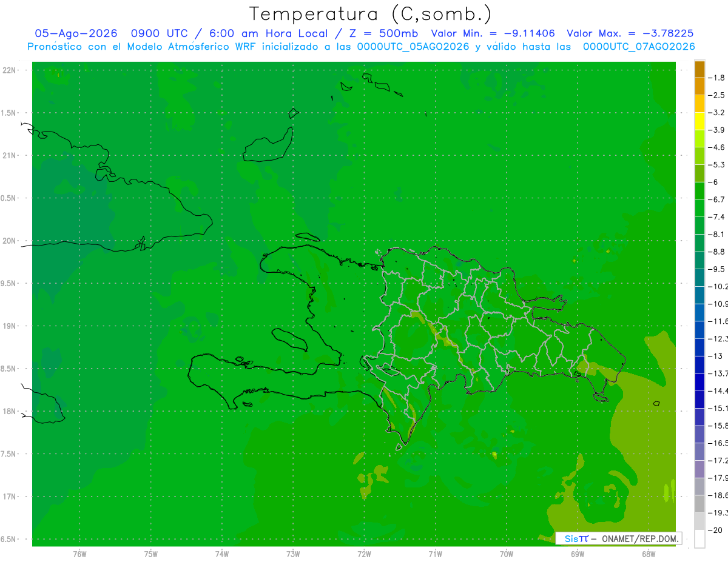Viewport: 728px width, 562px height.
Task: Click the "71W" longitude axis label
Action: 435,554
